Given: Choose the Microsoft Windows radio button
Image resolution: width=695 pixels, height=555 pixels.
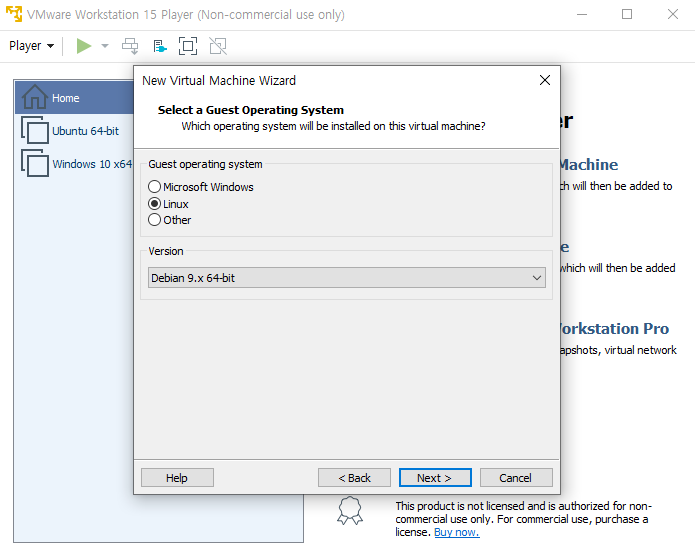Looking at the screenshot, I should pos(154,187).
